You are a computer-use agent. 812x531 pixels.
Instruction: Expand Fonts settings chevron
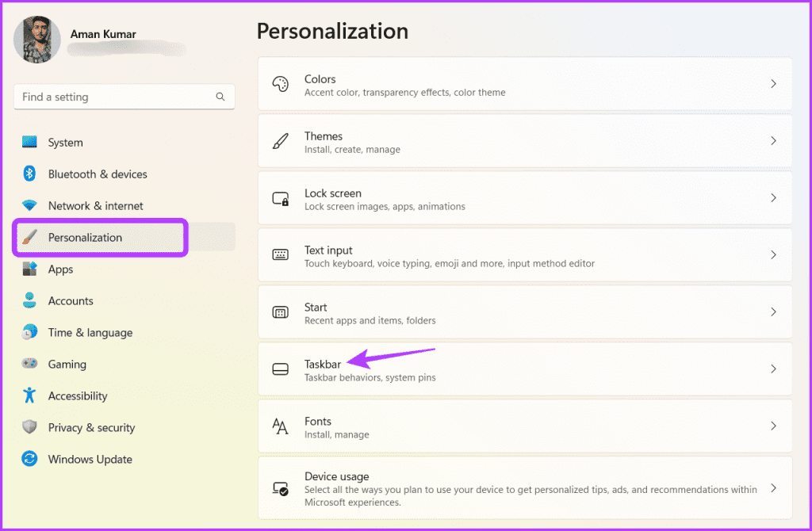(x=773, y=426)
